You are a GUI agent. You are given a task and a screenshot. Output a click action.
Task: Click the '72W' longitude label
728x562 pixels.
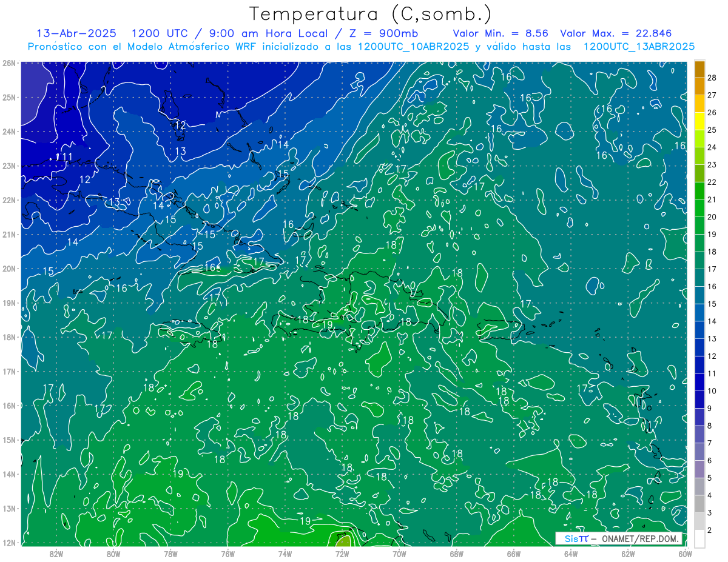[x=342, y=554]
